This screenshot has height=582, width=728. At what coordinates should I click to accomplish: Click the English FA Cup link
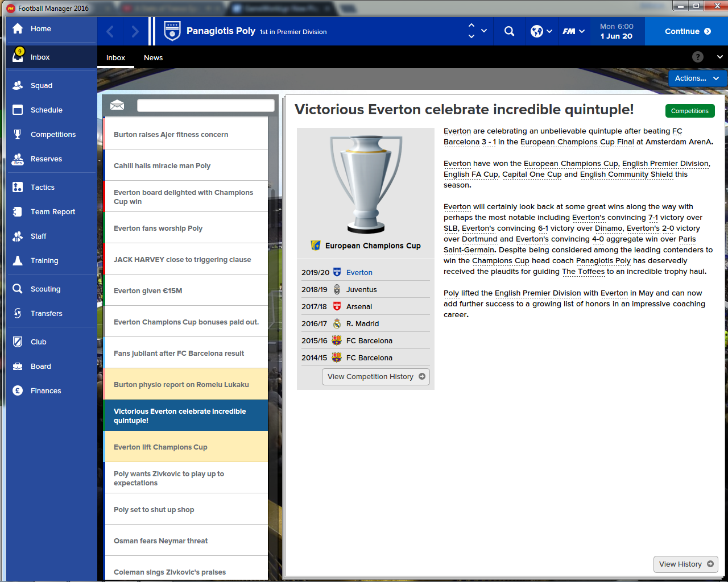pyautogui.click(x=471, y=174)
